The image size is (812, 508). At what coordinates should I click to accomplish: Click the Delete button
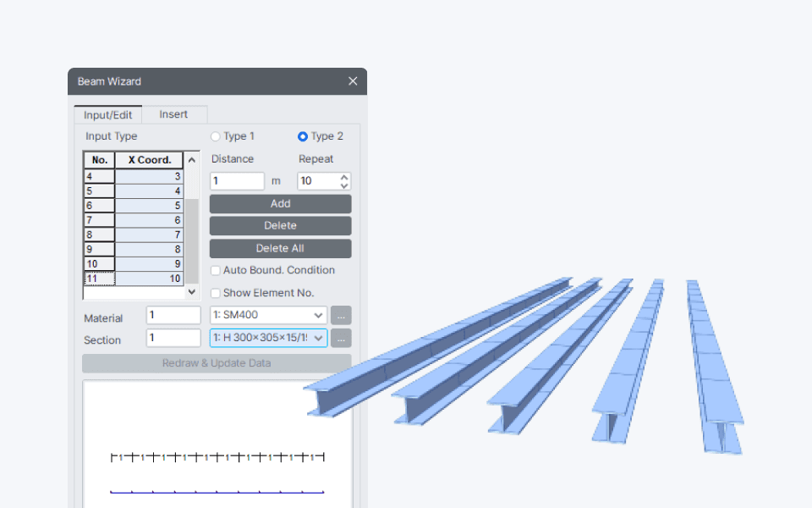pyautogui.click(x=280, y=226)
